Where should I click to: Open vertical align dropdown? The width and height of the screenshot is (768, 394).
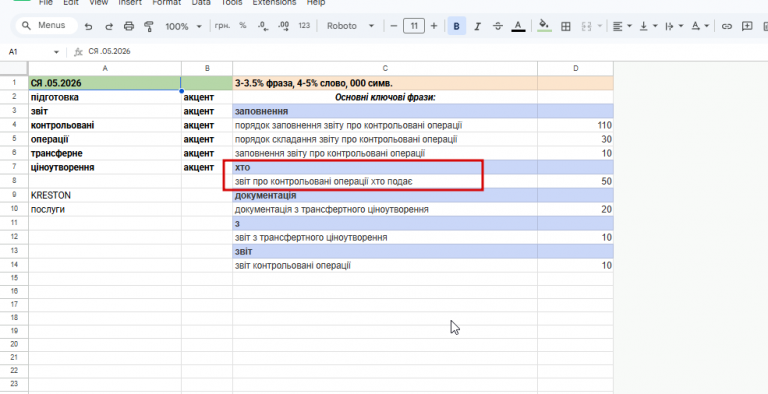point(649,26)
